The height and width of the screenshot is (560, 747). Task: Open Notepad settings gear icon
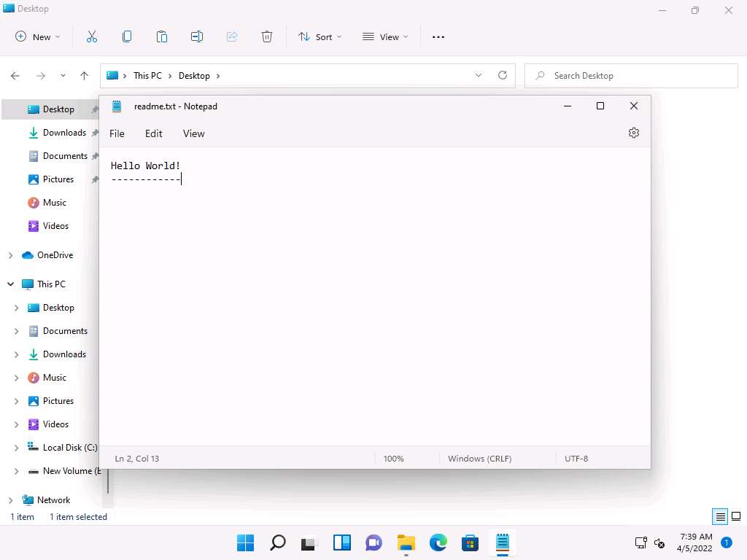click(x=633, y=133)
